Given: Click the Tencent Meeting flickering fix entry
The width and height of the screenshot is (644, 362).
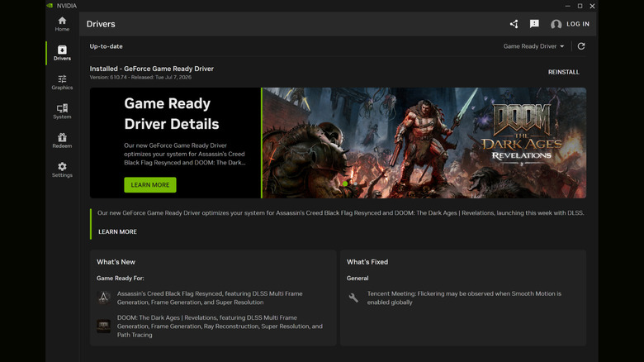Looking at the screenshot, I should tap(464, 298).
